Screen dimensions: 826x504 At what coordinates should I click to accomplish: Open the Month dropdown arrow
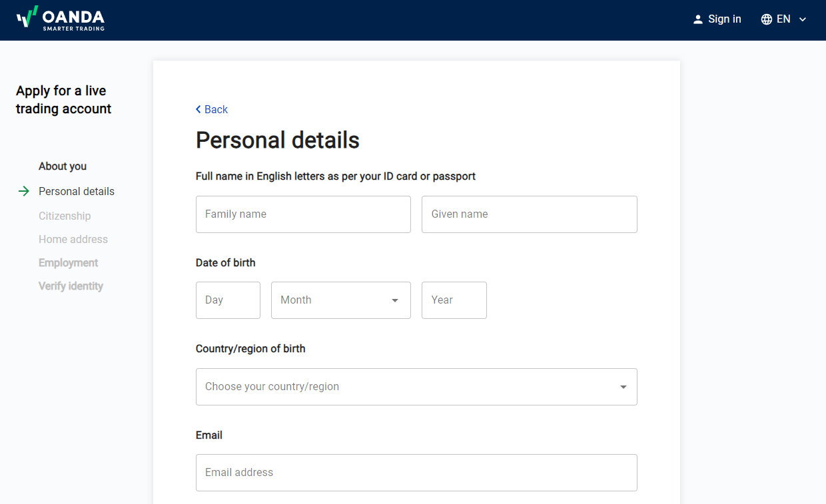[x=395, y=300]
